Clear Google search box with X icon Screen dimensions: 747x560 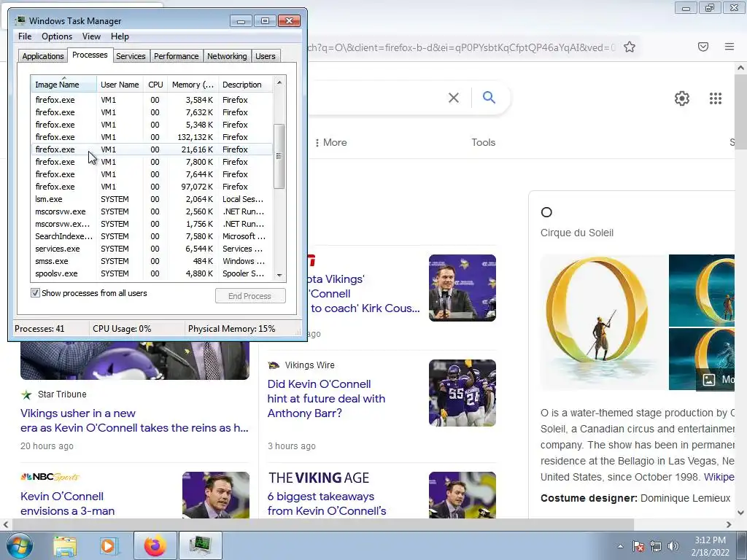click(x=454, y=98)
